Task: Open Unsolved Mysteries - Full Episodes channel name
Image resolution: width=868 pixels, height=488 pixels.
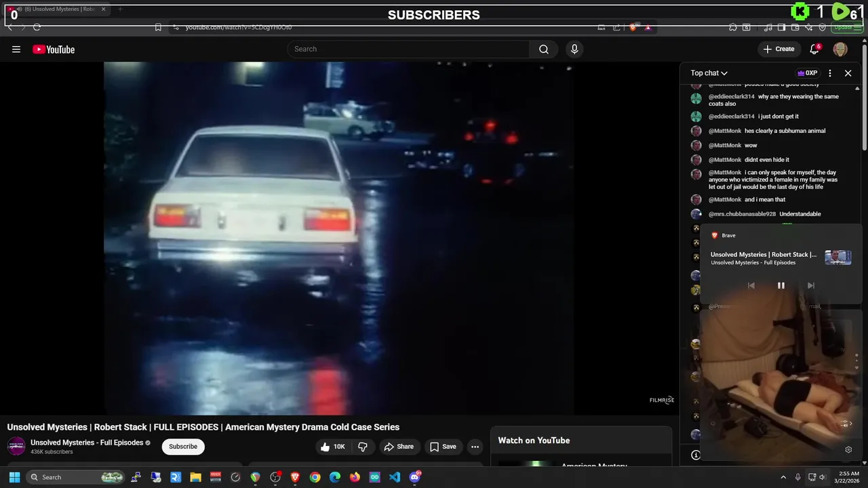Action: coord(87,443)
